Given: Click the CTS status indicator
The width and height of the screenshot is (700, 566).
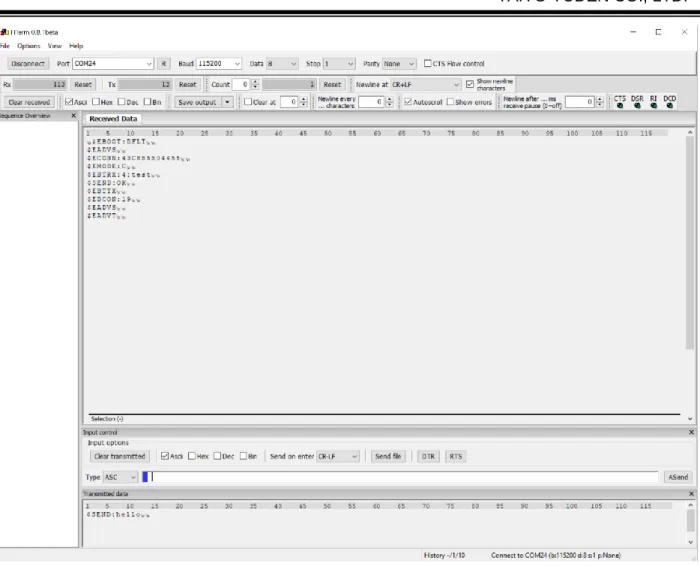Looking at the screenshot, I should pos(620,102).
